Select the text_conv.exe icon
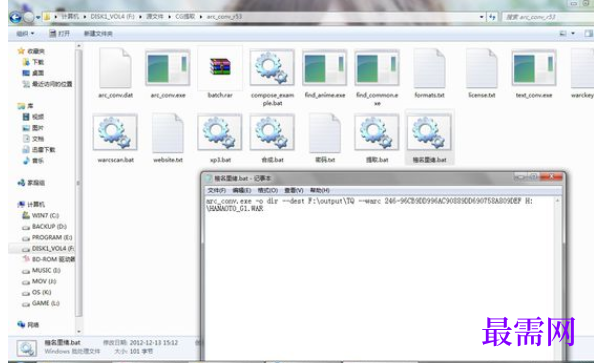The width and height of the screenshot is (594, 363). click(534, 68)
